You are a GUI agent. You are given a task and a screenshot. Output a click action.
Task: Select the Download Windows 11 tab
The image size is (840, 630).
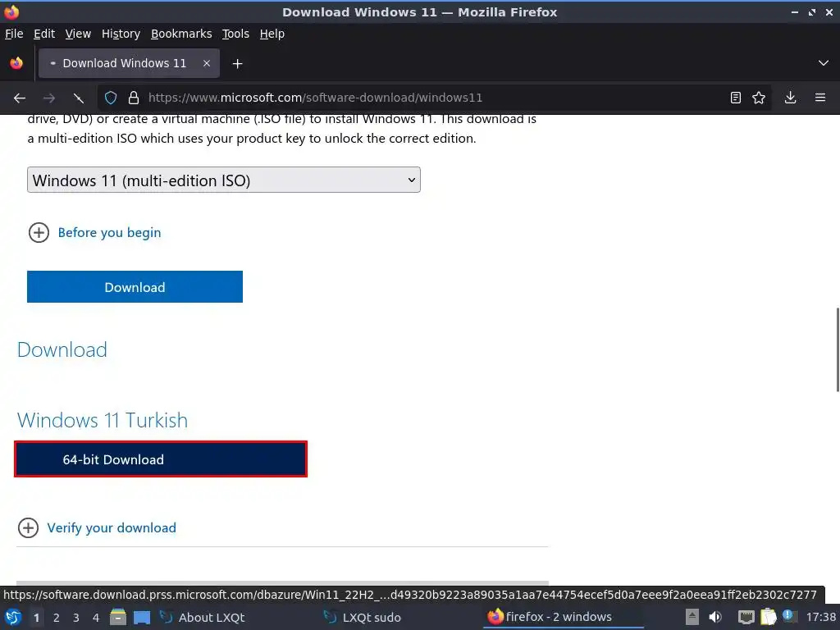pyautogui.click(x=129, y=63)
